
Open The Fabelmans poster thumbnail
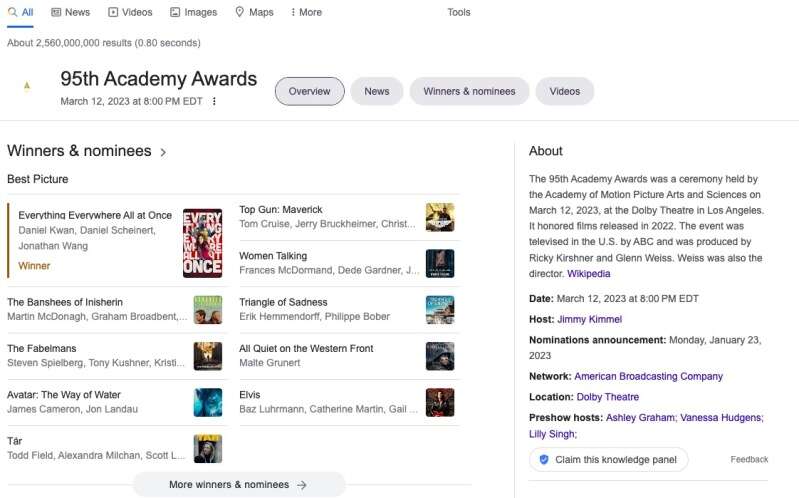tap(208, 356)
